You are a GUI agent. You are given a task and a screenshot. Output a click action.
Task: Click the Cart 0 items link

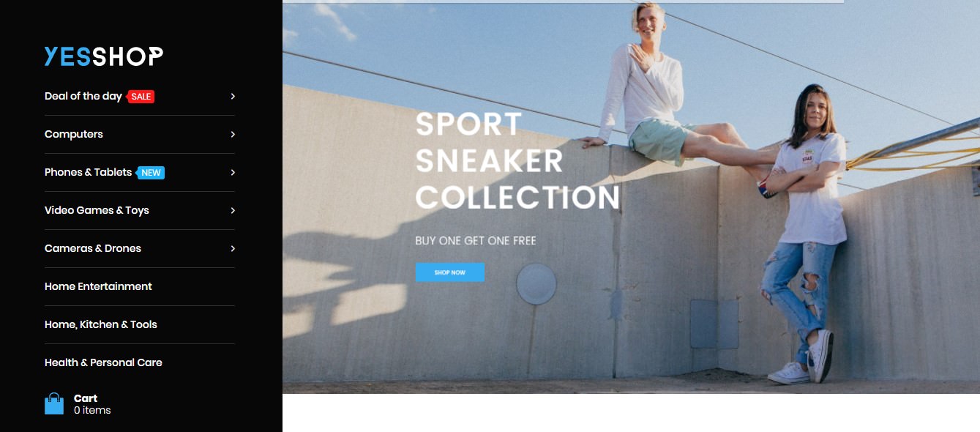click(92, 404)
